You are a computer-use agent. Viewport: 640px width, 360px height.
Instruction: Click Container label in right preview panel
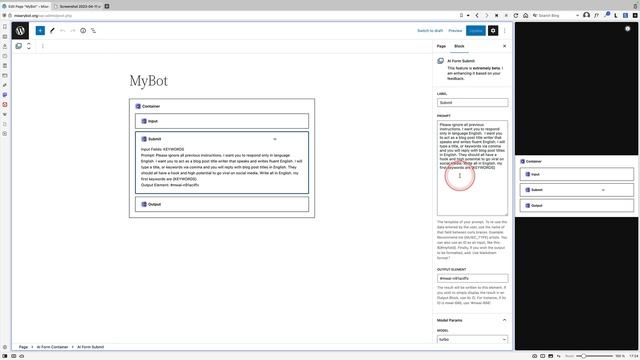533,161
